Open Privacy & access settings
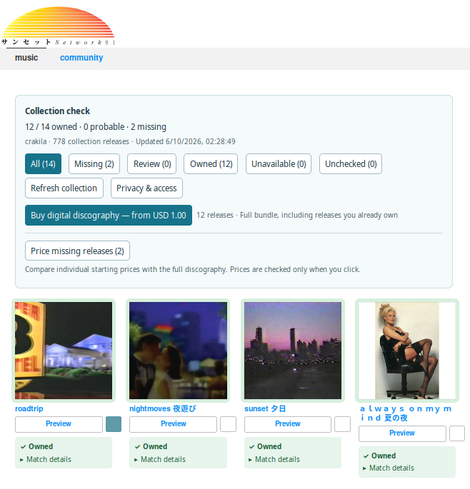 tap(146, 188)
